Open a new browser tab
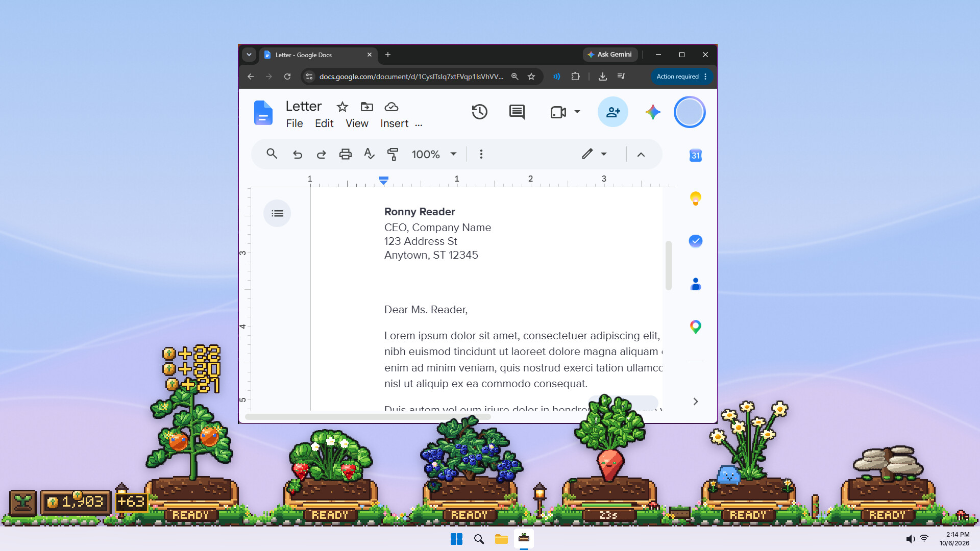Image resolution: width=980 pixels, height=551 pixels. coord(388,55)
